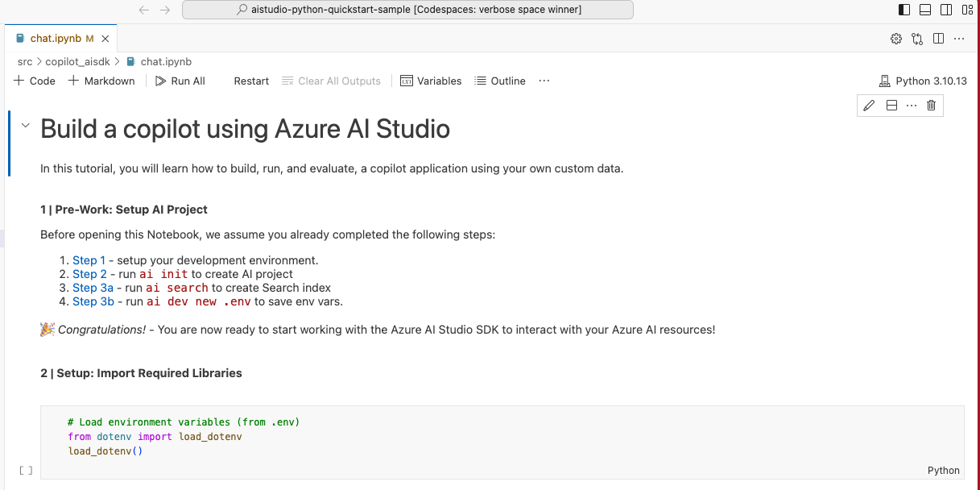Run All notebook cells
Screen dimensions: 980x490
(180, 81)
